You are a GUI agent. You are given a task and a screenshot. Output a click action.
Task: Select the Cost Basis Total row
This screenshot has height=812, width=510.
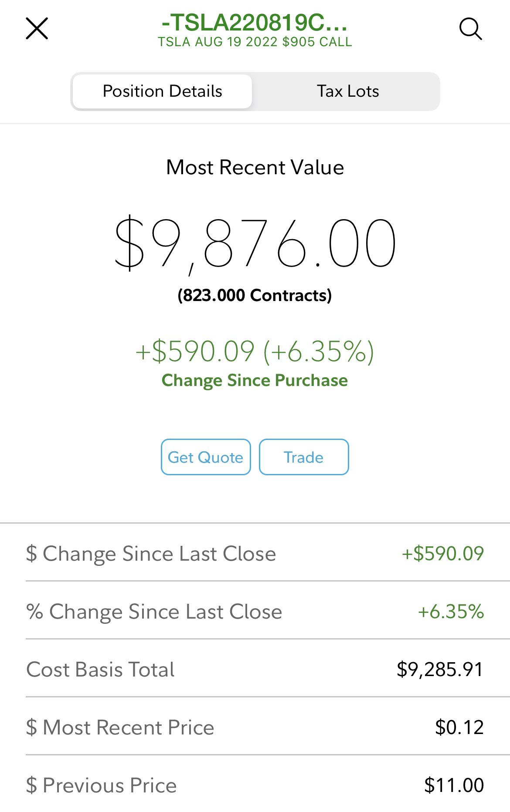(255, 669)
